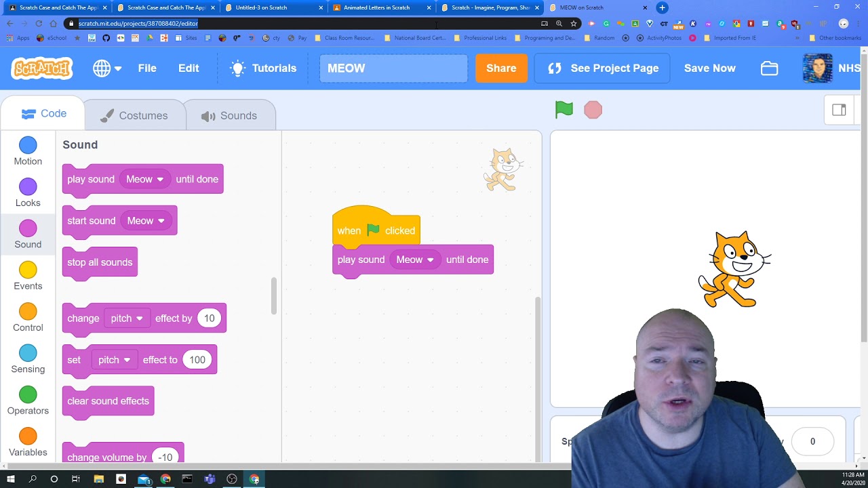Image resolution: width=868 pixels, height=488 pixels.
Task: Switch to the Code tab
Action: coord(43,114)
